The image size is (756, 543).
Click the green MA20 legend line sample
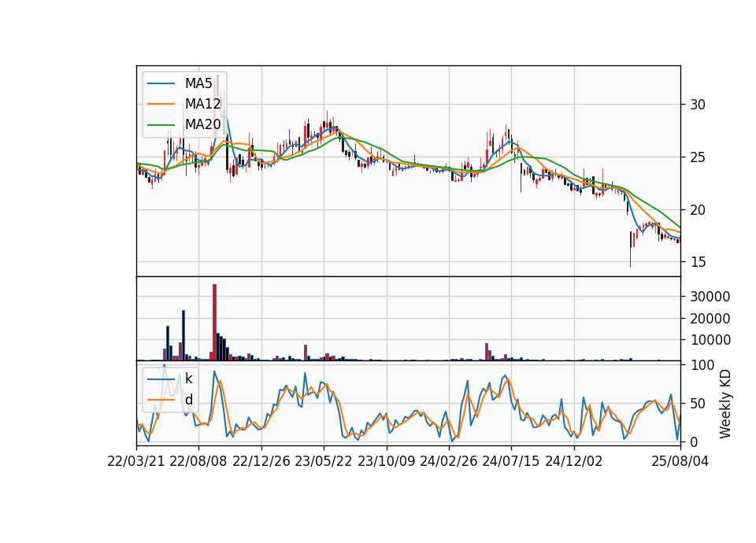(161, 124)
